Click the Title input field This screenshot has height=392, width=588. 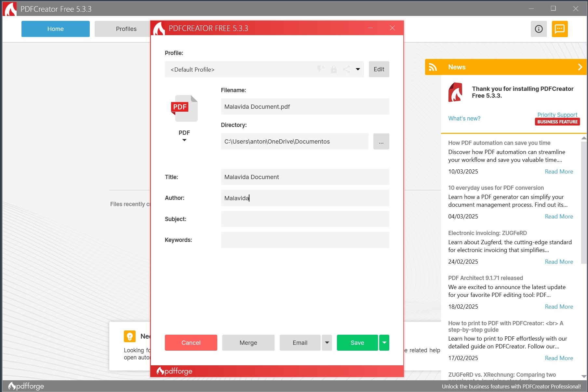(305, 177)
